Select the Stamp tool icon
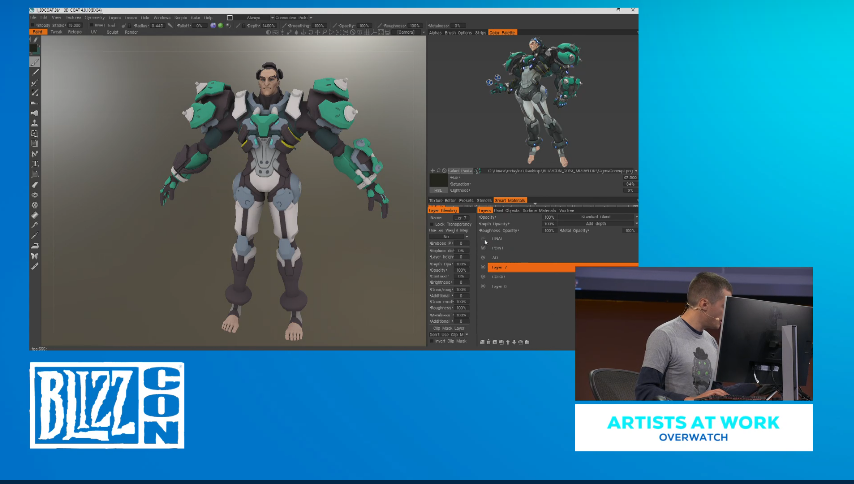854x484 pixels. [x=35, y=124]
